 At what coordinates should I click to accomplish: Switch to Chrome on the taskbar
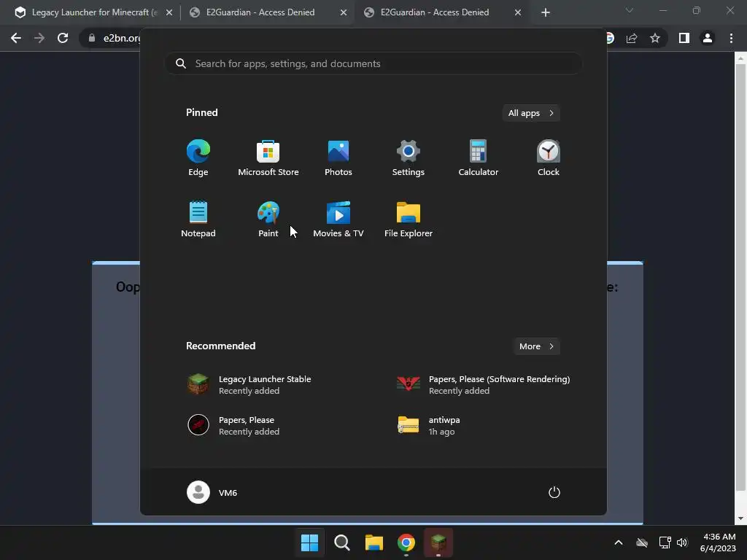click(406, 542)
